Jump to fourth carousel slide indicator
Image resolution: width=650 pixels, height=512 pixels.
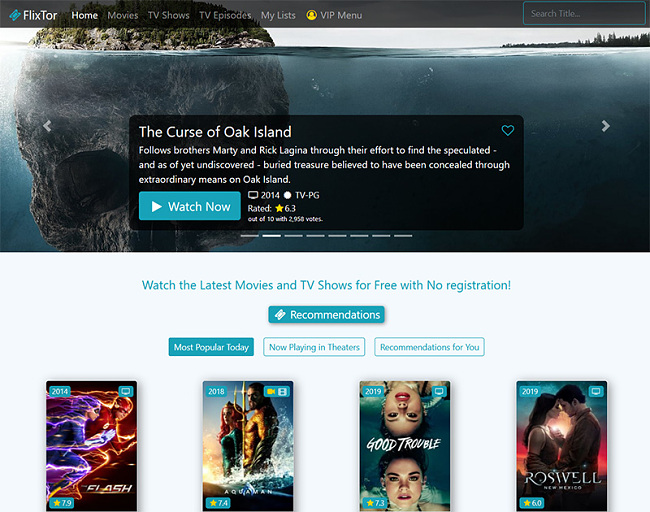pos(315,235)
